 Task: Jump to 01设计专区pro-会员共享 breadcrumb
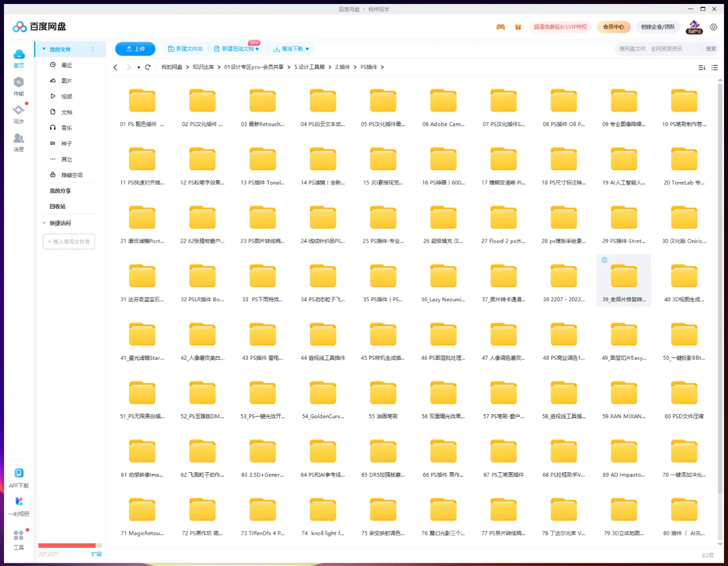(x=254, y=67)
